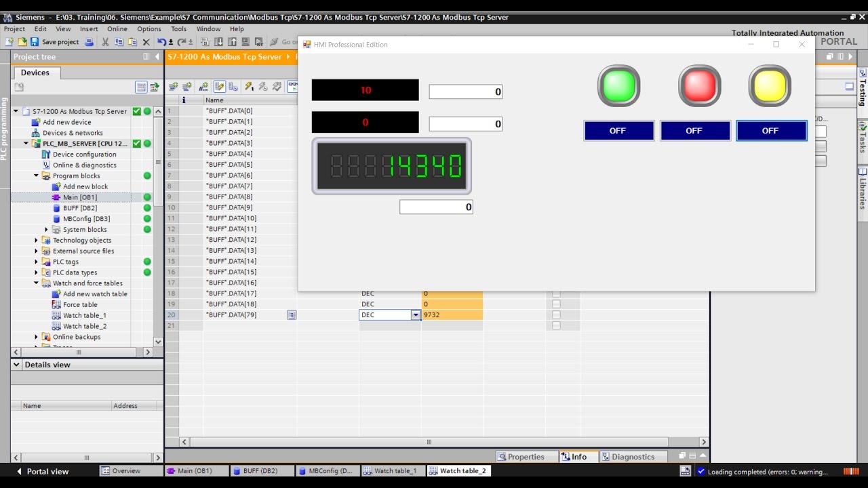Collapse the Watch and force tables folder
Screen dimensions: 868x488
[37, 283]
